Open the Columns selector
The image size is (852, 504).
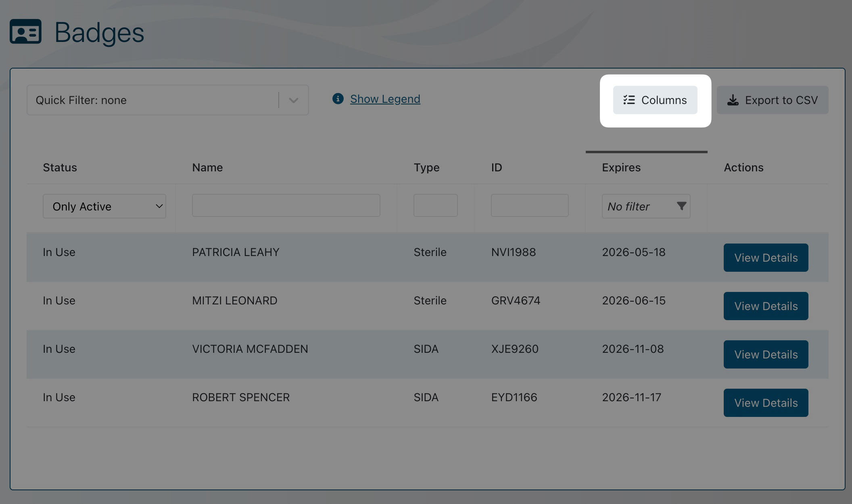point(655,100)
